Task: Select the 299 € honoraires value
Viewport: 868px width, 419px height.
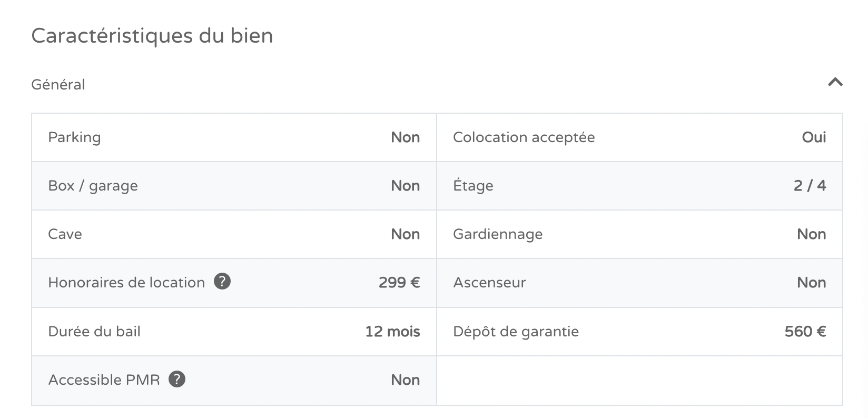Action: [x=399, y=283]
